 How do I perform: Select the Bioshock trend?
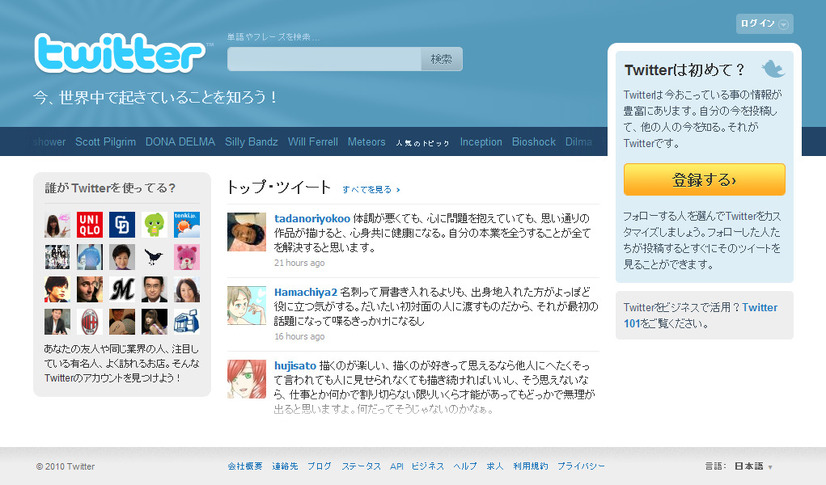(534, 142)
